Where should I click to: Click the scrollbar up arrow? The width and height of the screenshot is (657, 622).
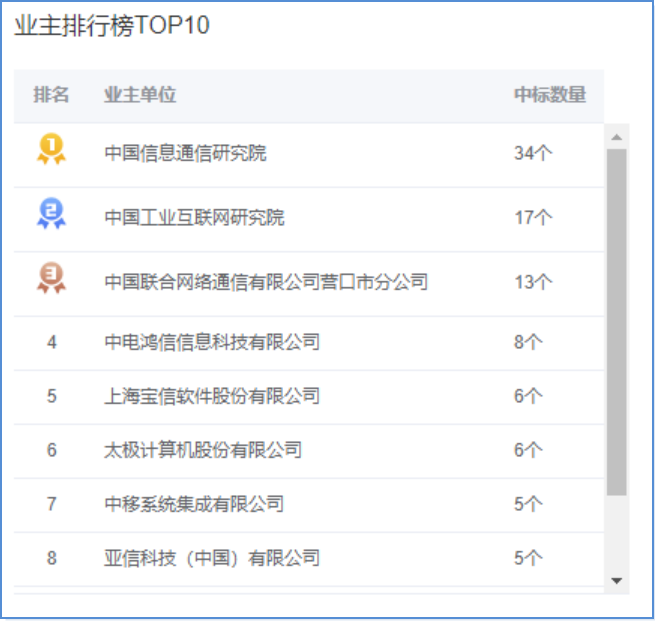tap(618, 137)
